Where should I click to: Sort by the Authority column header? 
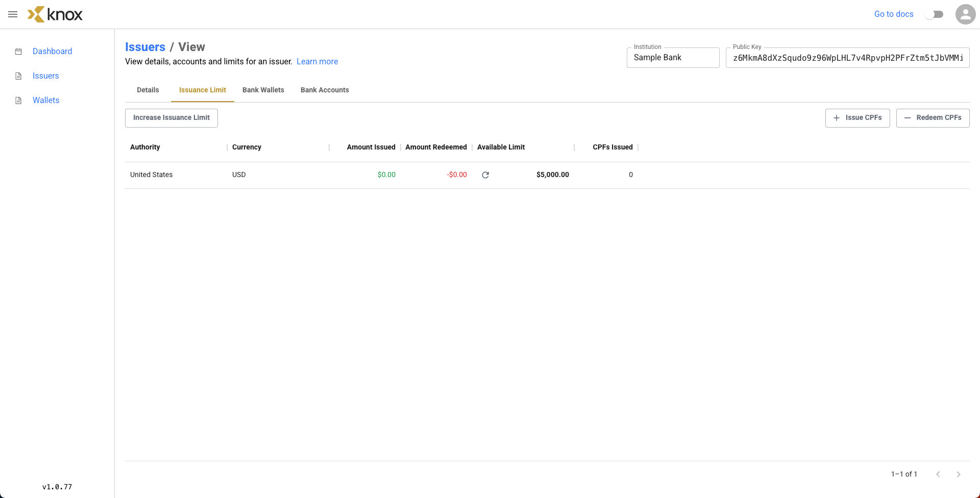[145, 147]
